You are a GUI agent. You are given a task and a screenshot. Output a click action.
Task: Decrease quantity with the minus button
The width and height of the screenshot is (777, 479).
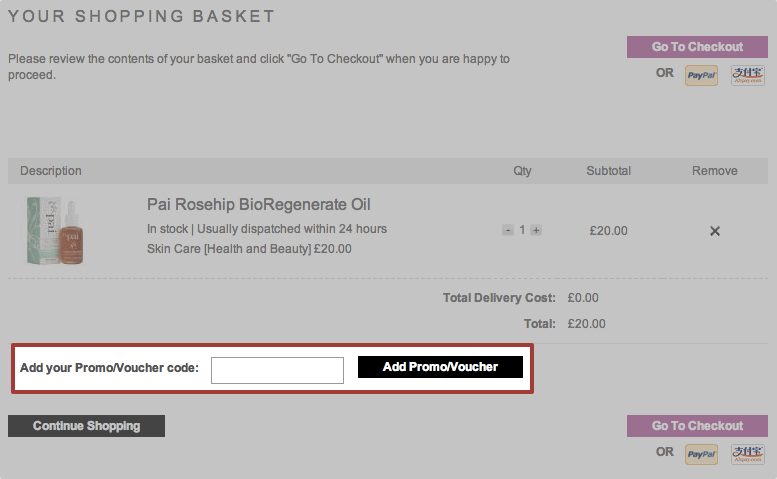point(508,230)
